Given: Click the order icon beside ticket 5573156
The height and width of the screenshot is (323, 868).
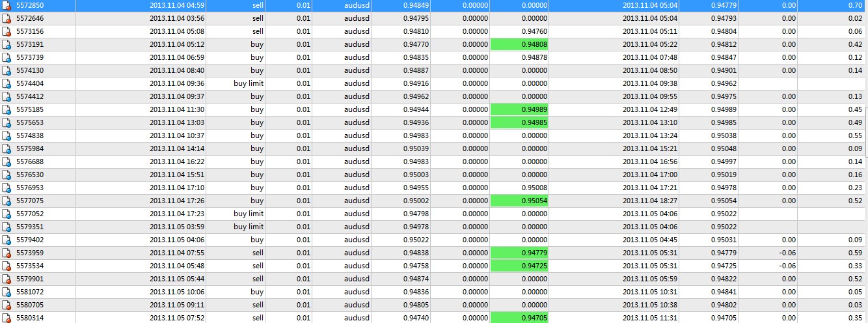Looking at the screenshot, I should coord(7,32).
